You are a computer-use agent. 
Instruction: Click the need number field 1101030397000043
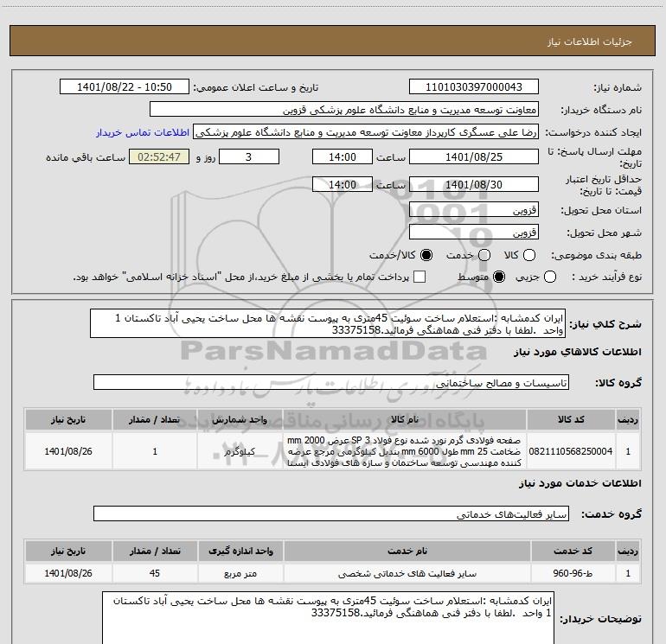click(x=474, y=87)
